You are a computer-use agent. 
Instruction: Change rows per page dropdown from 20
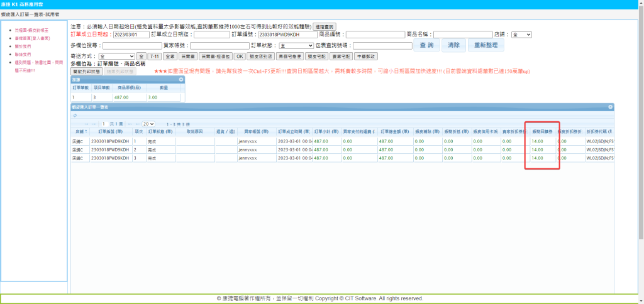point(148,124)
